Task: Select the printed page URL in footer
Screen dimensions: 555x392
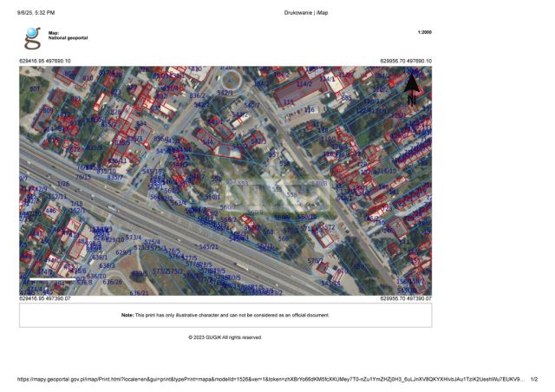Action: (x=271, y=379)
